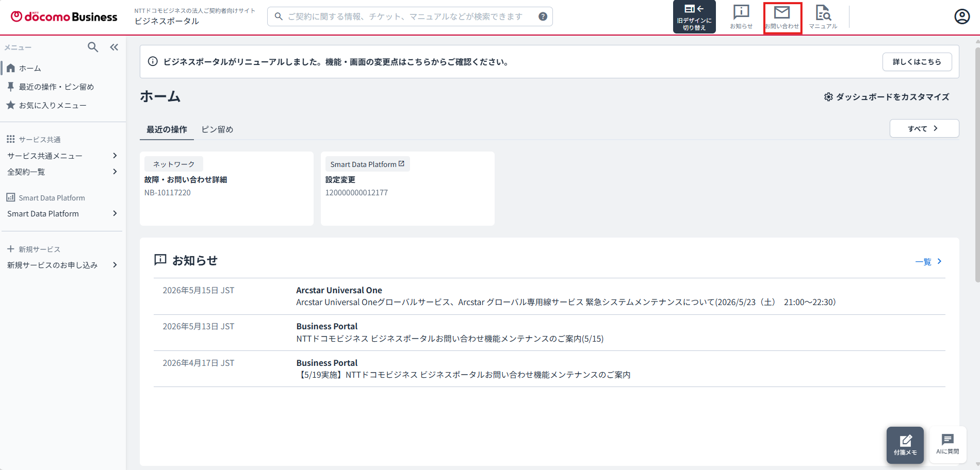Open the user account profile icon
Screen dimensions: 980x470
point(962,16)
